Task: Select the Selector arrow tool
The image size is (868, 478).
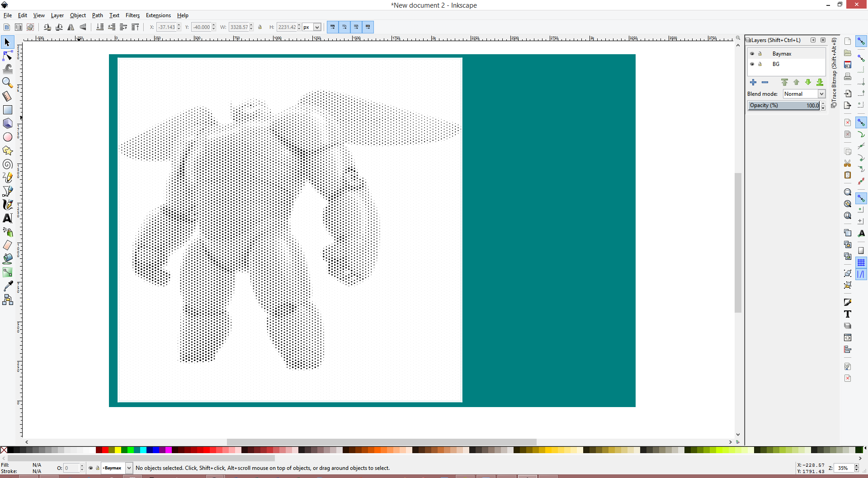Action: [x=7, y=42]
